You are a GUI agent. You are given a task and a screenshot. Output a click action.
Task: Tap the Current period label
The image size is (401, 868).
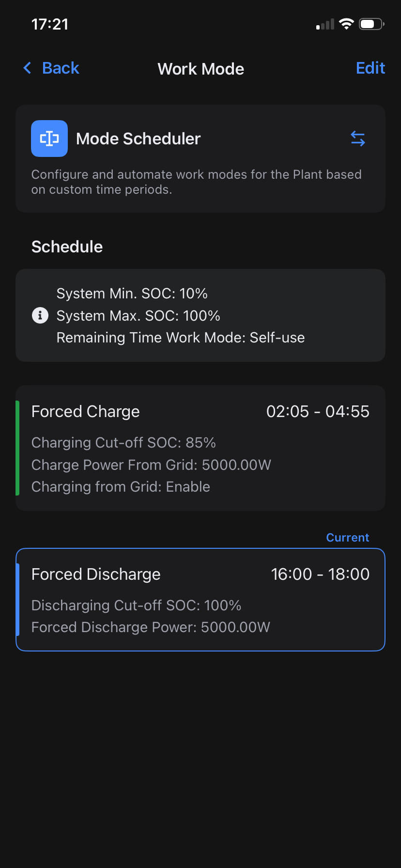coord(347,538)
